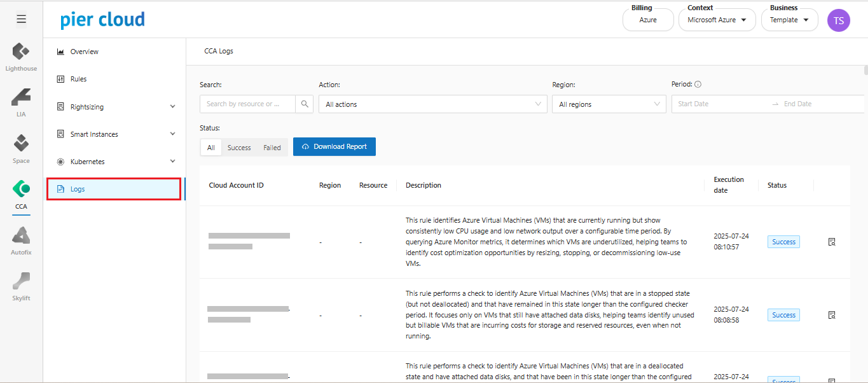Open the Space module
Viewport: 868px width, 383px height.
[21, 149]
